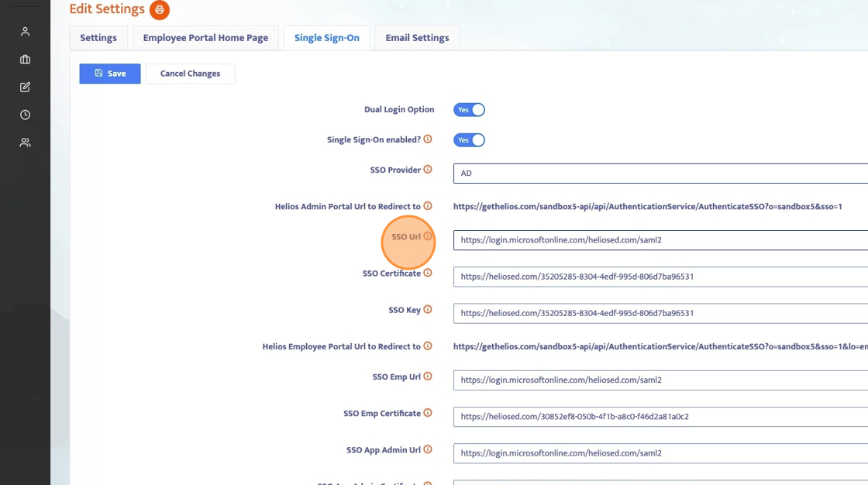Click info icon next to SSO Certificate

[x=428, y=273]
